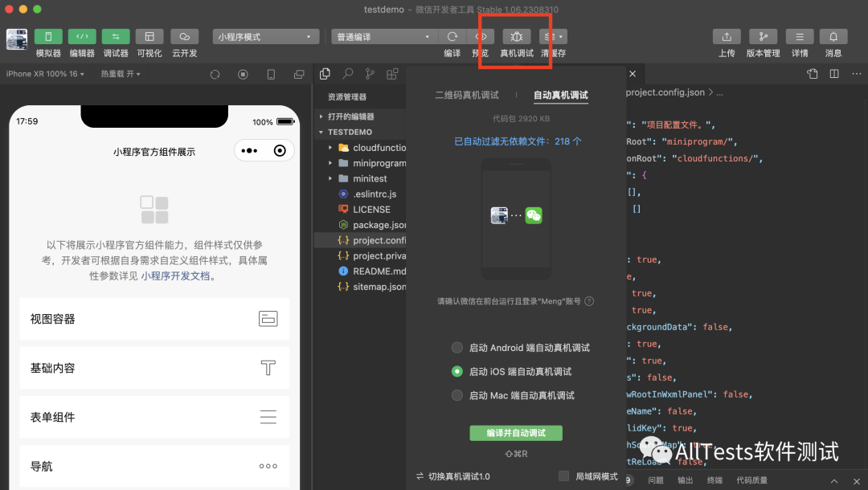Open the 详情 details panel icon
Screen dimensions: 868x490
tap(800, 36)
